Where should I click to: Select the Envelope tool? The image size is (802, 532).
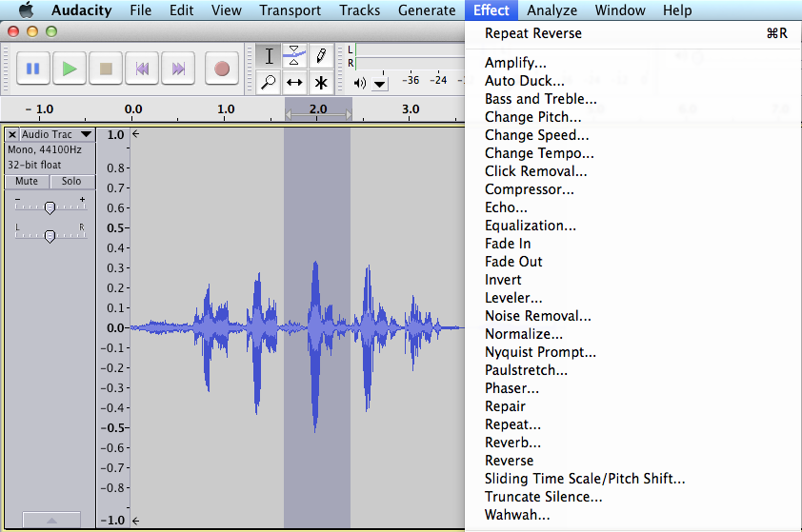tap(294, 56)
